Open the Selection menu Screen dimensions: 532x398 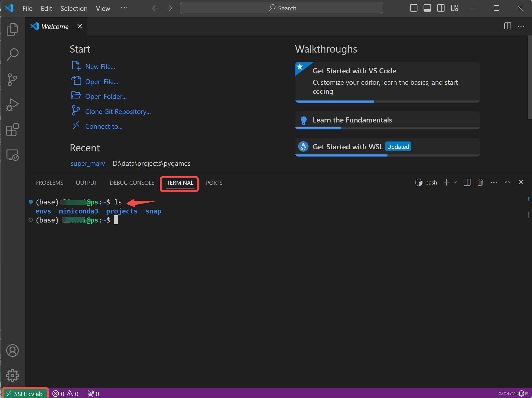click(x=74, y=8)
